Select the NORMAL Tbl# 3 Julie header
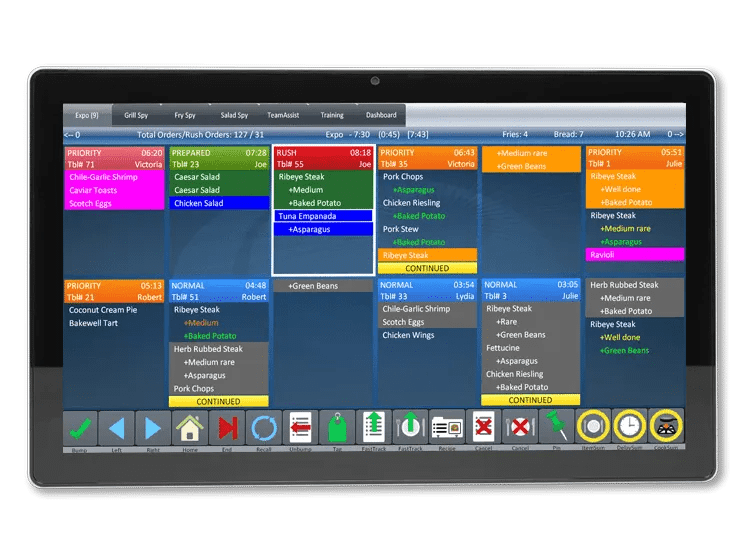Screen dimensions: 740x550 tap(531, 290)
